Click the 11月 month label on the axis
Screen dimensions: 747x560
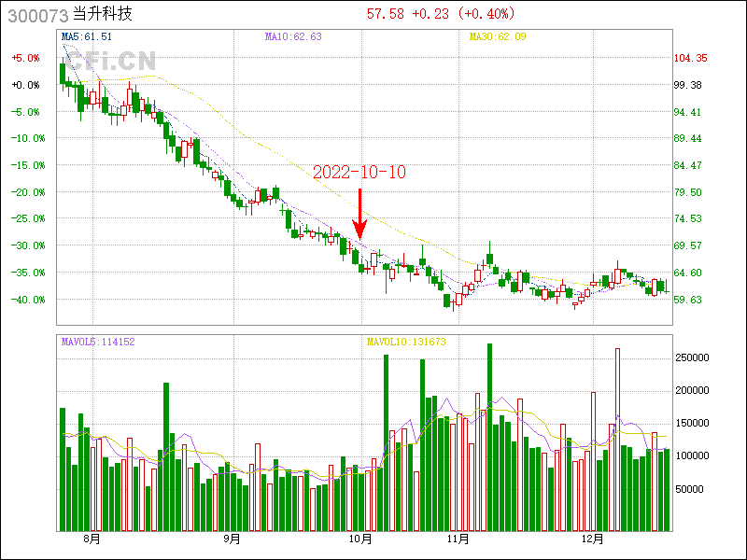click(x=458, y=539)
